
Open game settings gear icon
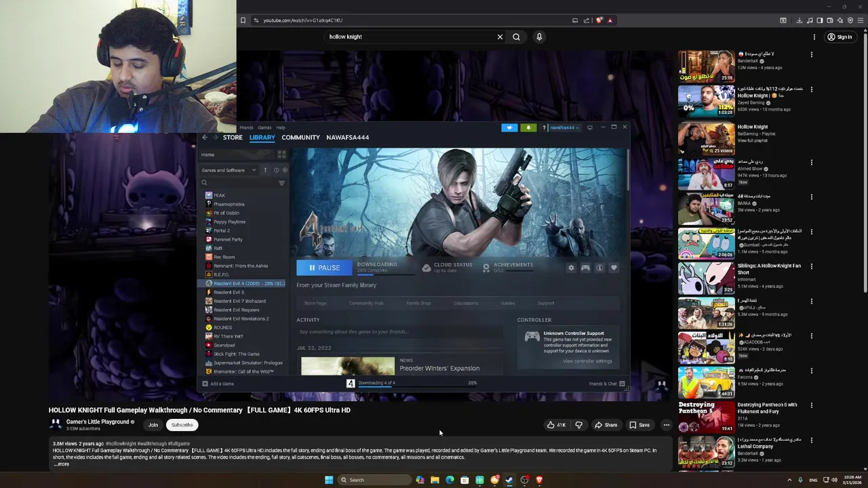pos(571,268)
